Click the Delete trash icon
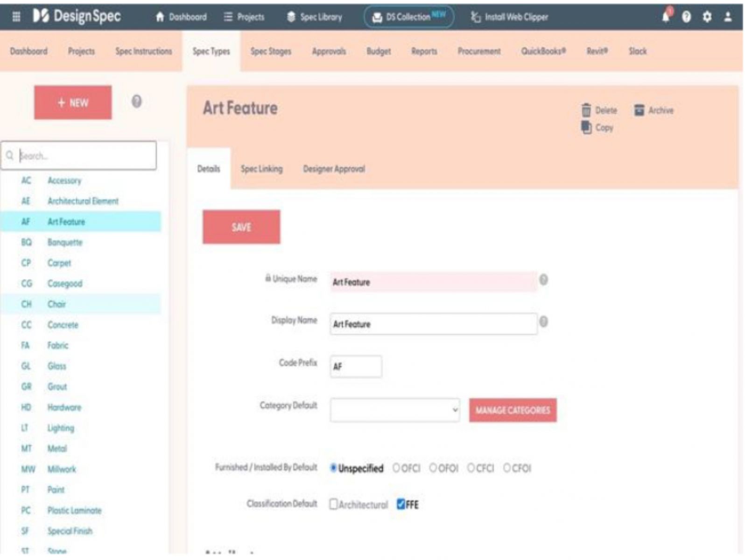 click(x=586, y=110)
